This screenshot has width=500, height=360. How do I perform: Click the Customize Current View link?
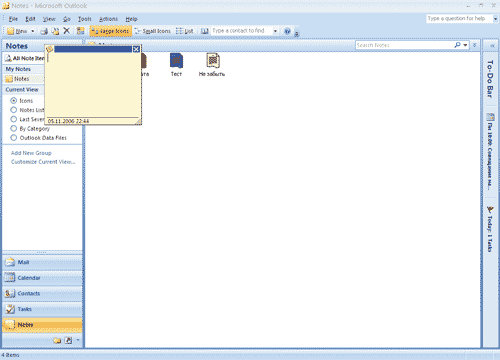[43, 162]
